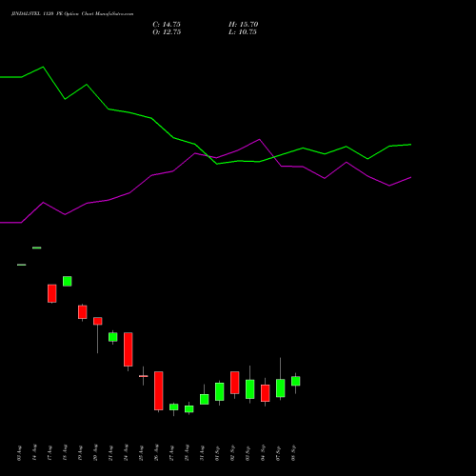
Task: Click the 20 Aug date axis label
Action: (95, 452)
